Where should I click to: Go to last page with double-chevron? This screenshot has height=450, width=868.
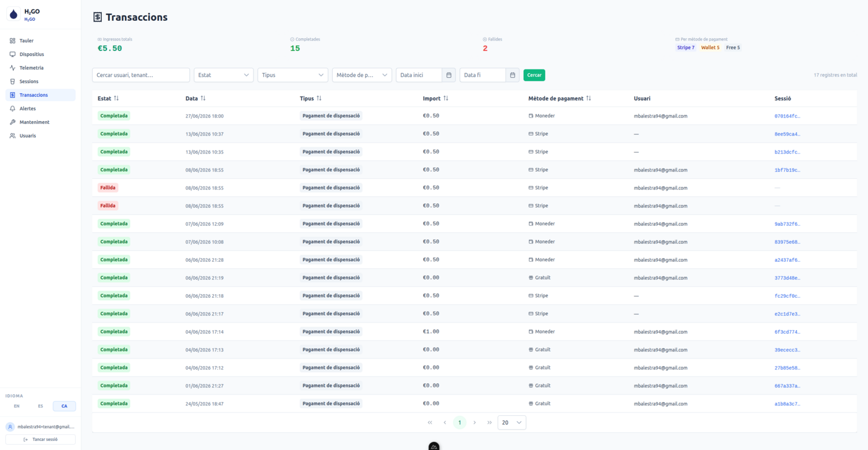tap(490, 423)
